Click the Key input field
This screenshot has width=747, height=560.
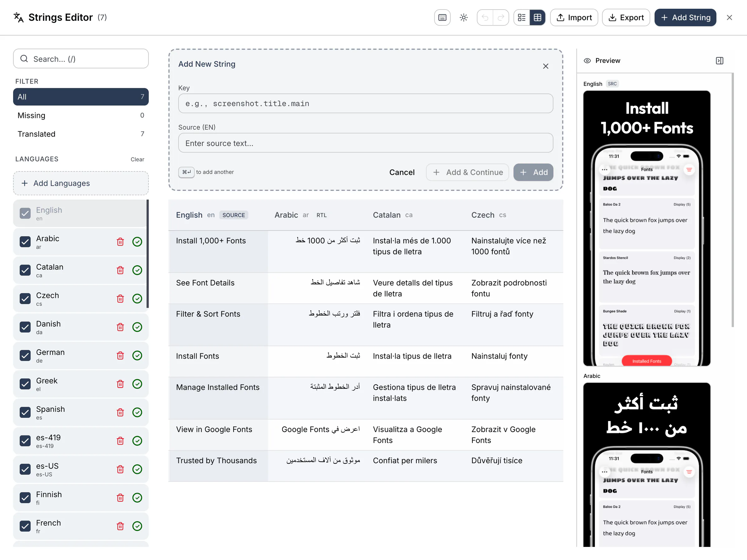pos(365,103)
